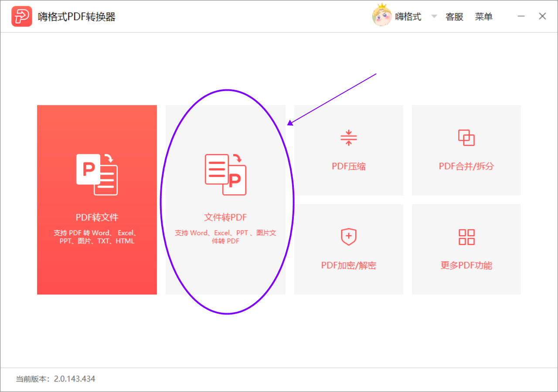558x392 pixels.
Task: Select the 文件转PDF document icon
Action: tap(225, 174)
